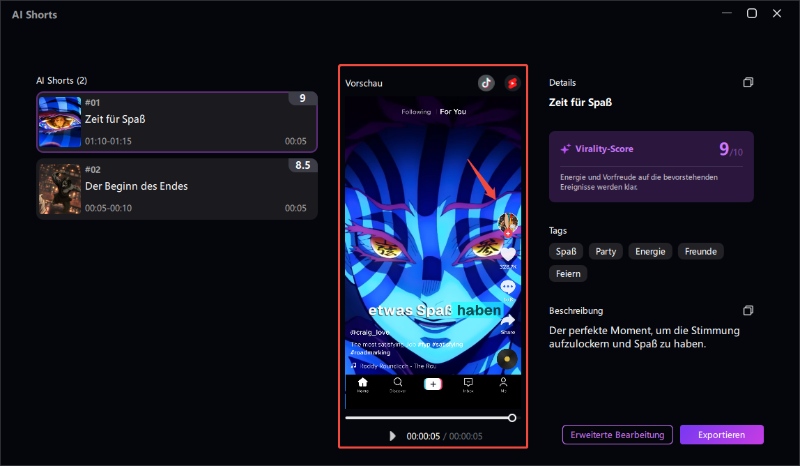Open the #02 clip thumbnail
This screenshot has height=466, width=800.
(x=60, y=189)
